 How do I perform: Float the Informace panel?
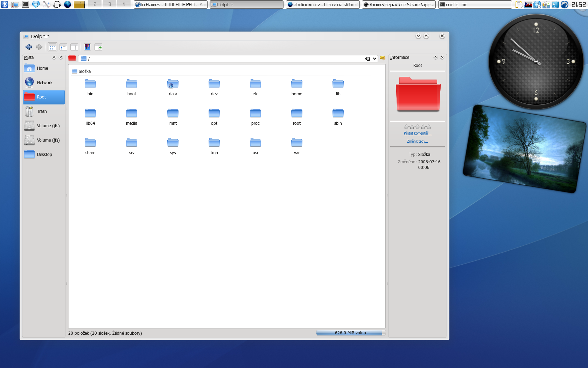tap(435, 57)
